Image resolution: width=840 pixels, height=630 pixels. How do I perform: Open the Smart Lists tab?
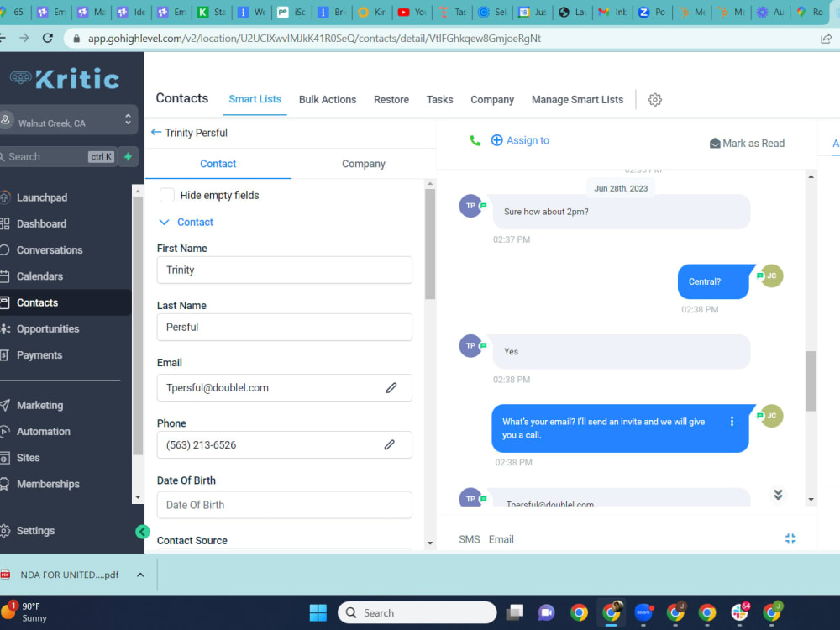255,99
